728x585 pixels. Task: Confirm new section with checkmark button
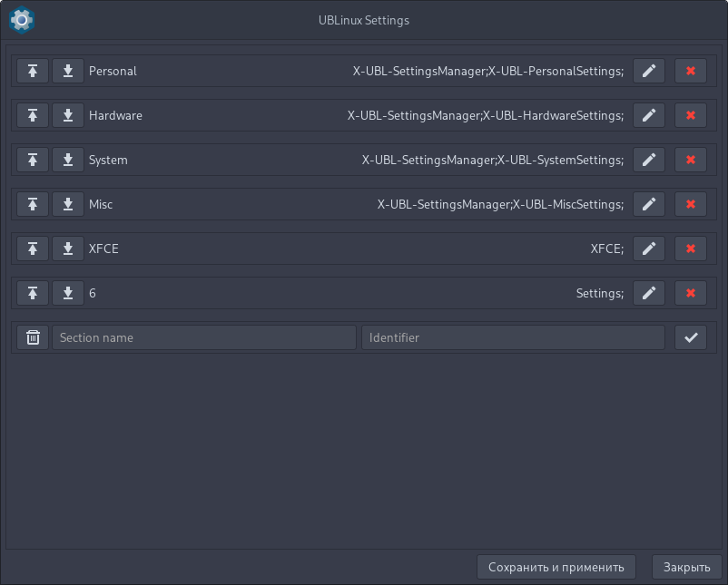(691, 337)
